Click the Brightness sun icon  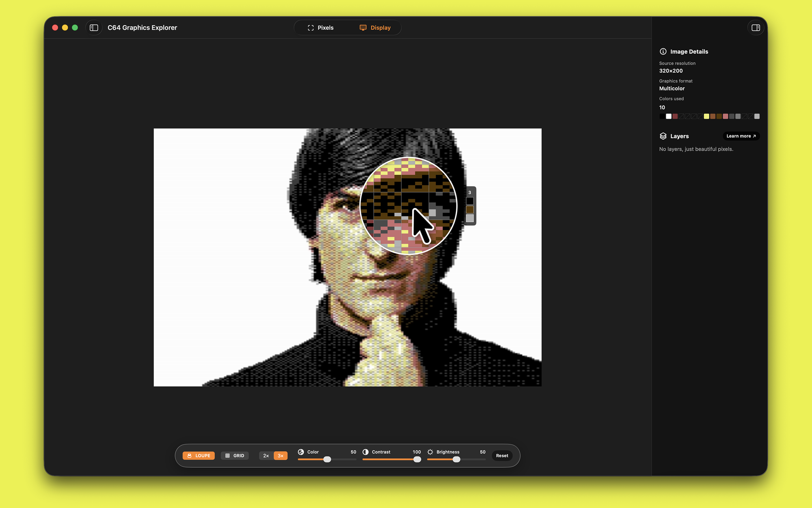(430, 452)
